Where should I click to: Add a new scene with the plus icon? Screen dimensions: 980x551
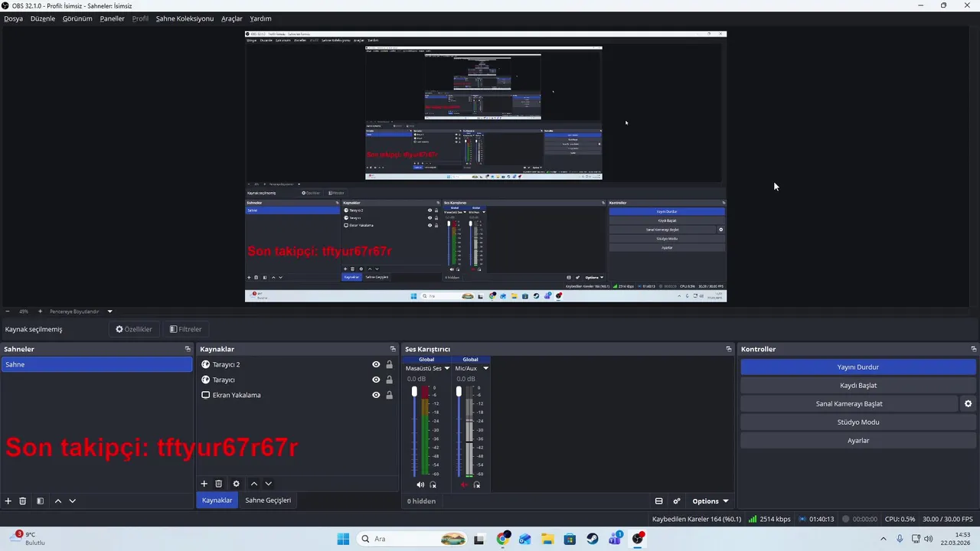8,500
